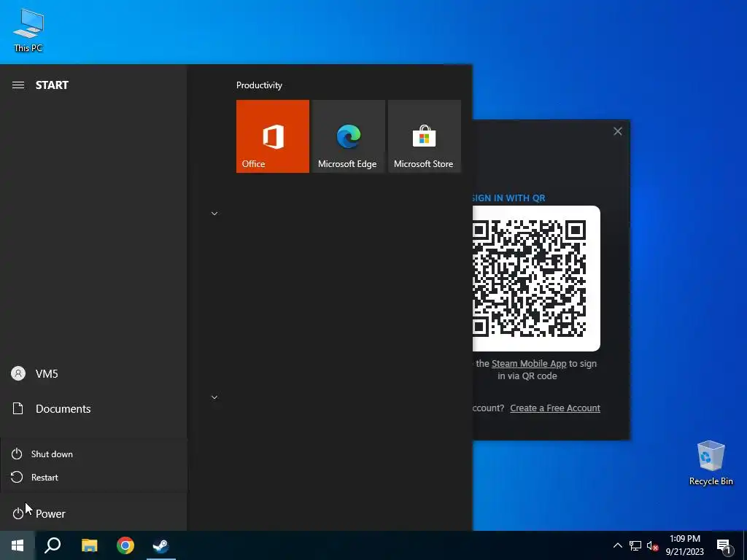This screenshot has height=560, width=747.
Task: Click Create a Free Account link
Action: pyautogui.click(x=555, y=408)
